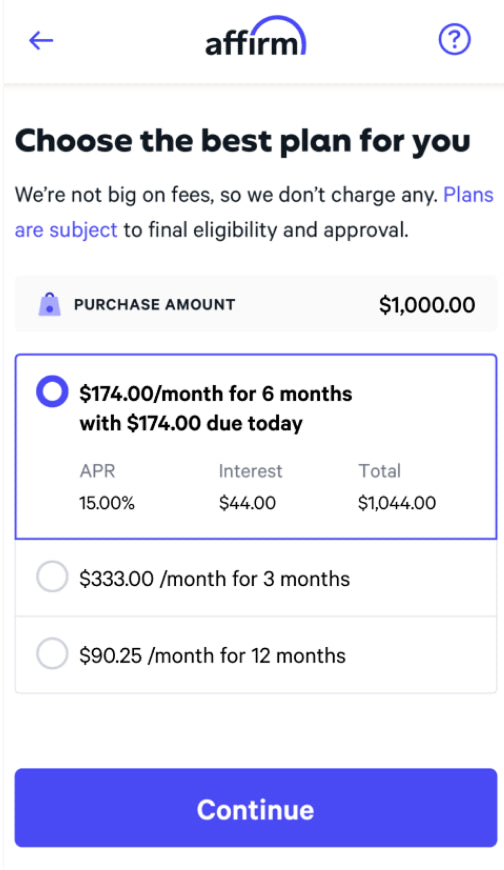Click the Continue button

256,808
